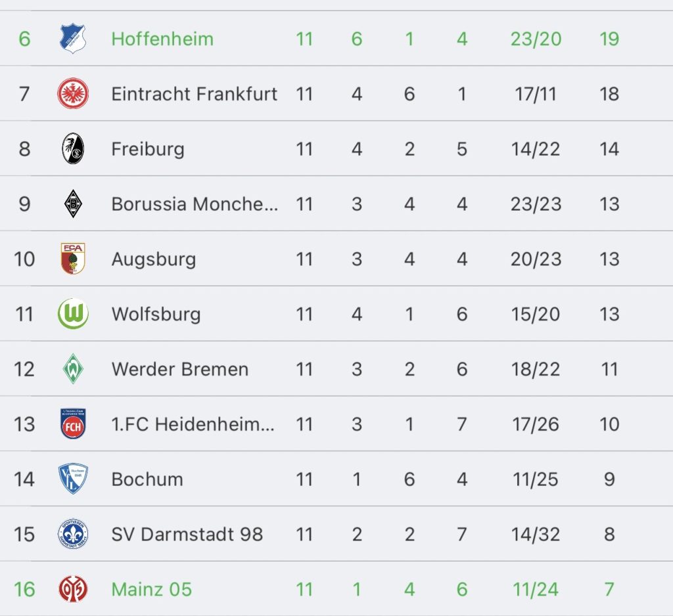The image size is (673, 616).
Task: Open the Mainz 05 team name
Action: click(152, 589)
